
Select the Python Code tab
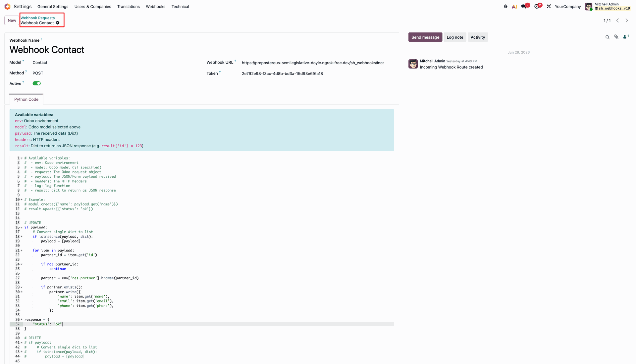click(x=26, y=99)
